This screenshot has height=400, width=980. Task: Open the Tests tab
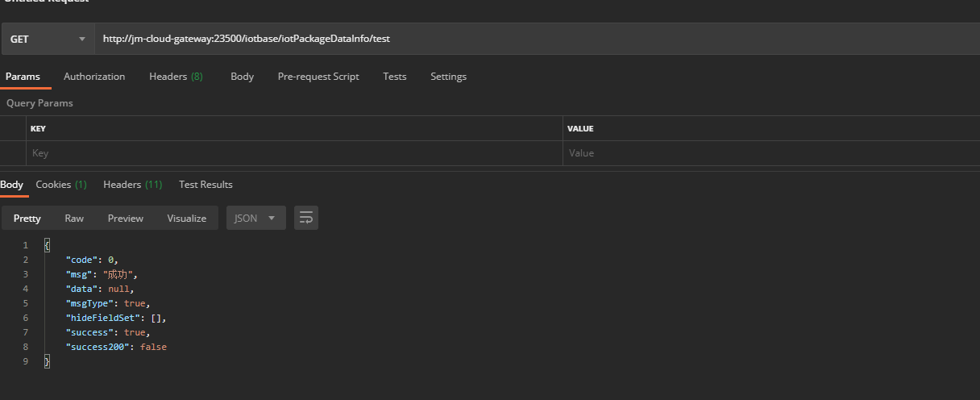(394, 77)
